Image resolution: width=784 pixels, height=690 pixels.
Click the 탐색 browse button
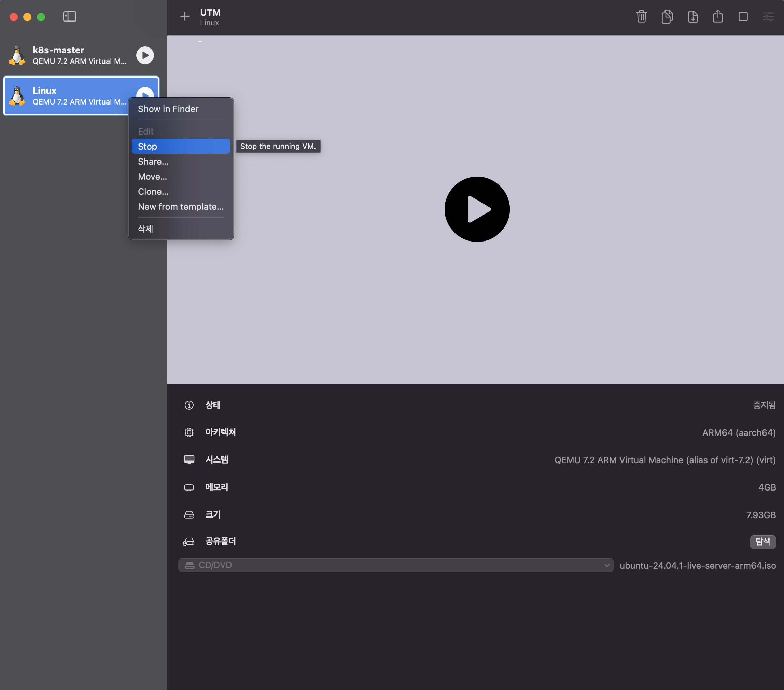click(x=762, y=541)
